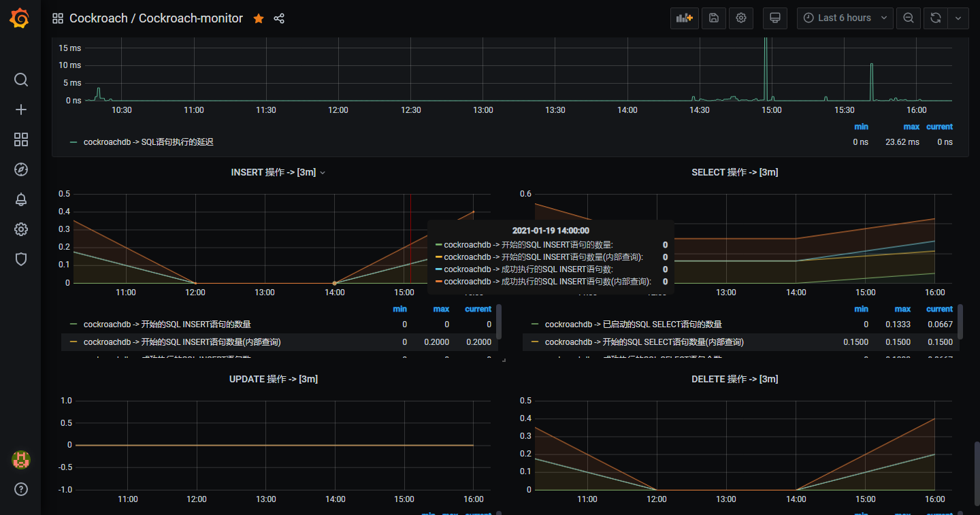Open the Alerting bell icon

(x=21, y=199)
